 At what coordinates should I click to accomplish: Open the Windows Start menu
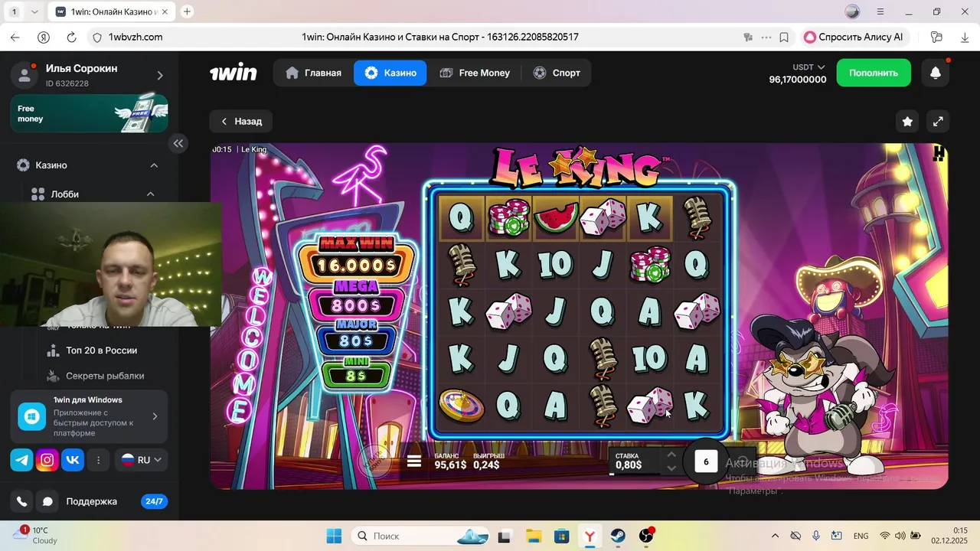pyautogui.click(x=334, y=536)
